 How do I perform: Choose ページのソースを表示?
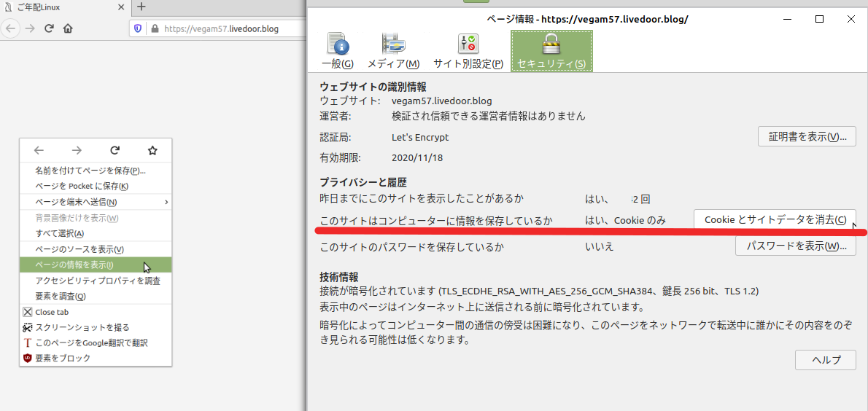click(x=96, y=249)
